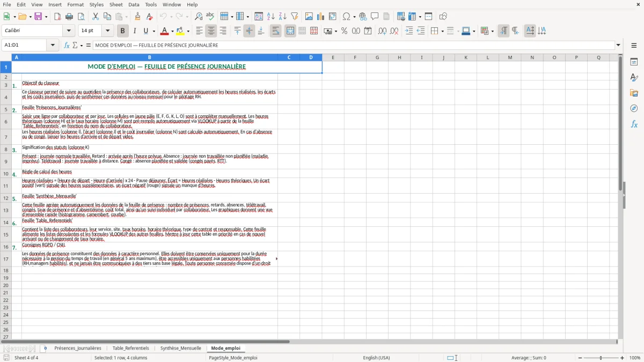644x362 pixels.
Task: Click Add Decimal Place icon
Action: click(x=382, y=31)
